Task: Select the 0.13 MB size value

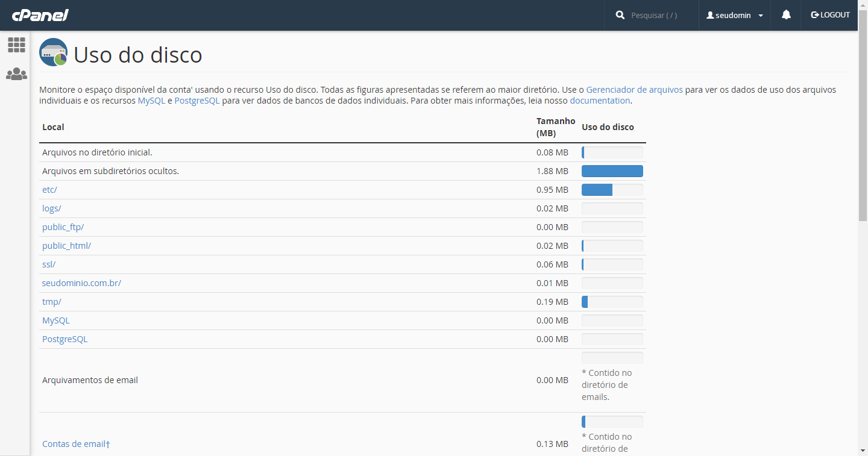Action: (x=552, y=444)
